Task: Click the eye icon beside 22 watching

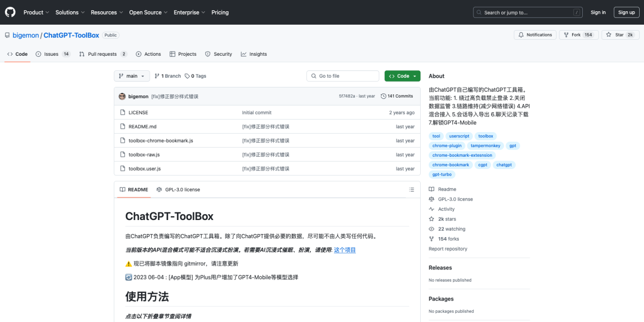Action: click(x=431, y=229)
